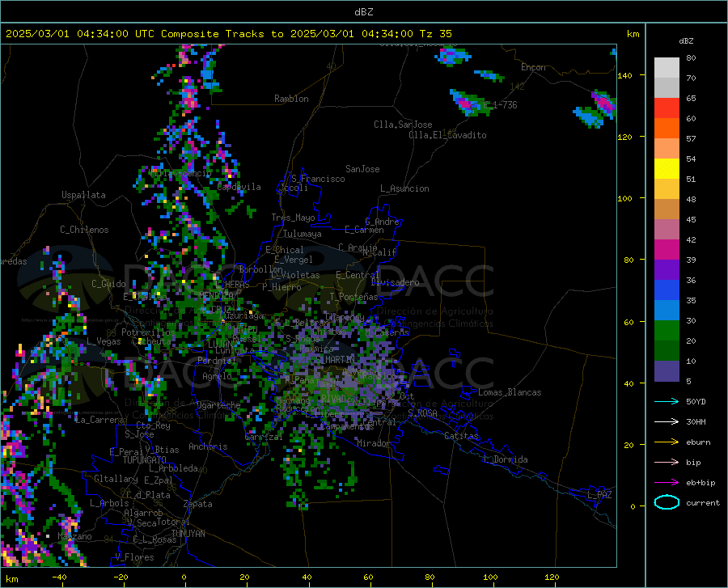728x588 pixels.
Task: Click the Zapata map label
Action: coord(198,504)
